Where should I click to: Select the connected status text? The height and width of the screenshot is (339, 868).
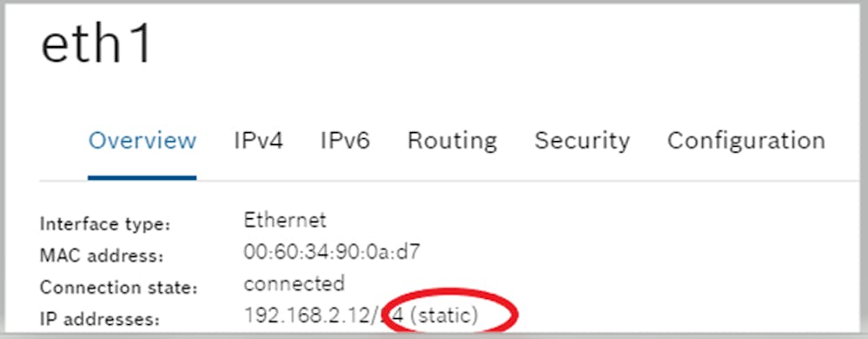tap(294, 283)
